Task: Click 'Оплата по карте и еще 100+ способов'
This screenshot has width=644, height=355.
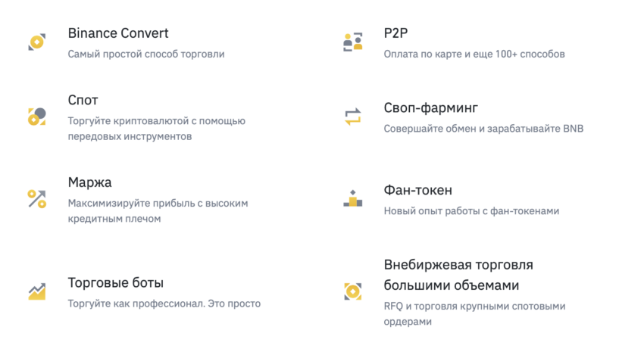Action: tap(474, 54)
